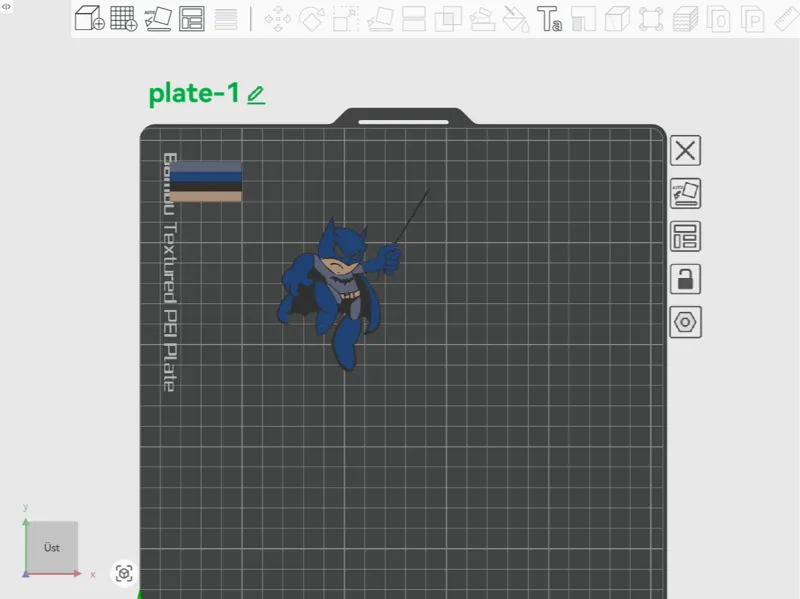Arrange objects on this plate
The image size is (800, 599).
coord(685,236)
